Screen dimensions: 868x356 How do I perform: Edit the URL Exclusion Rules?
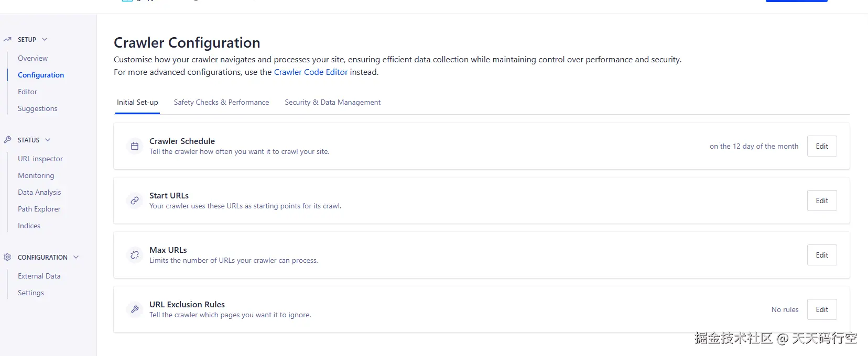(821, 309)
